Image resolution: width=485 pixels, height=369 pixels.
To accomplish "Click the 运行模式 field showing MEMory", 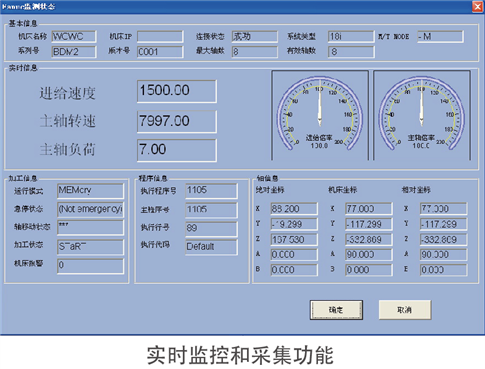I will pos(90,191).
